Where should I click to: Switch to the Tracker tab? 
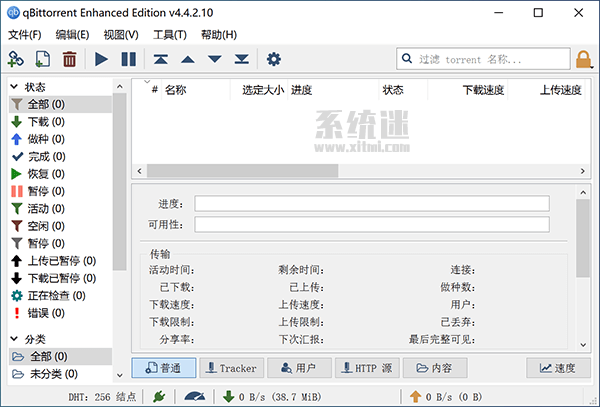[232, 368]
